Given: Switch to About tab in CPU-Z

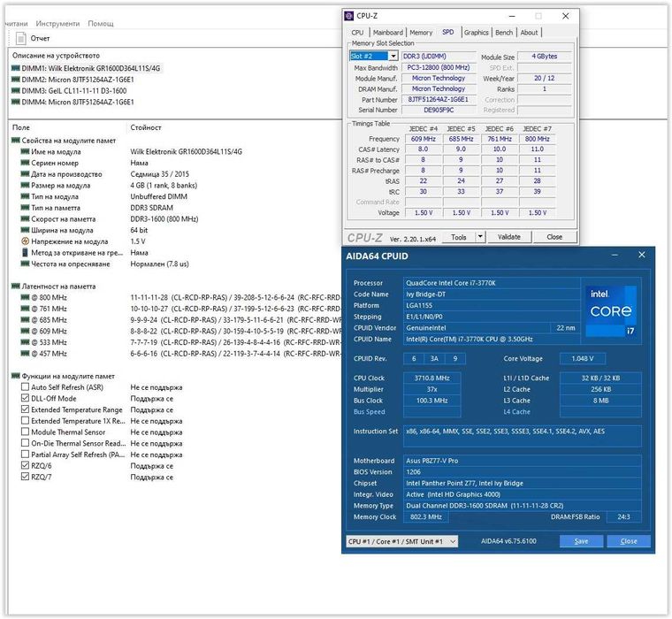Looking at the screenshot, I should (529, 33).
